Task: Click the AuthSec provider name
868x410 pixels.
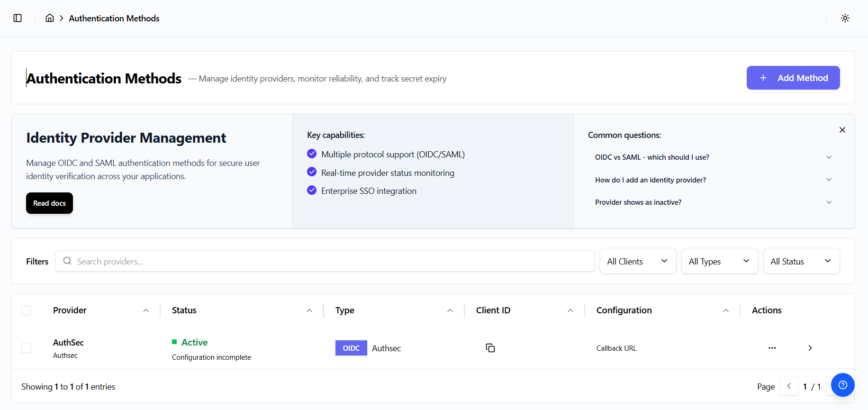Action: coord(68,342)
